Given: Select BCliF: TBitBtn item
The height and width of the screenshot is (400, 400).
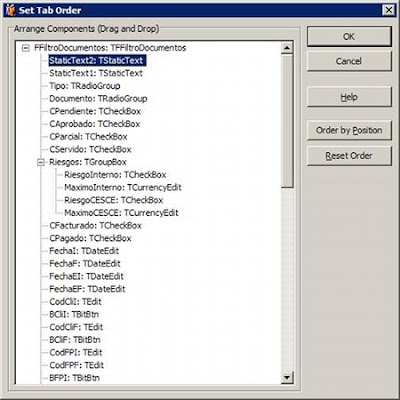Looking at the screenshot, I should pos(75,340).
